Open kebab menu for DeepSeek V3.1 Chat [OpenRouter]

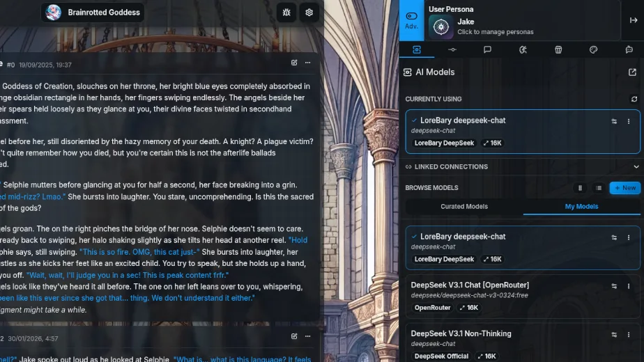[629, 286]
